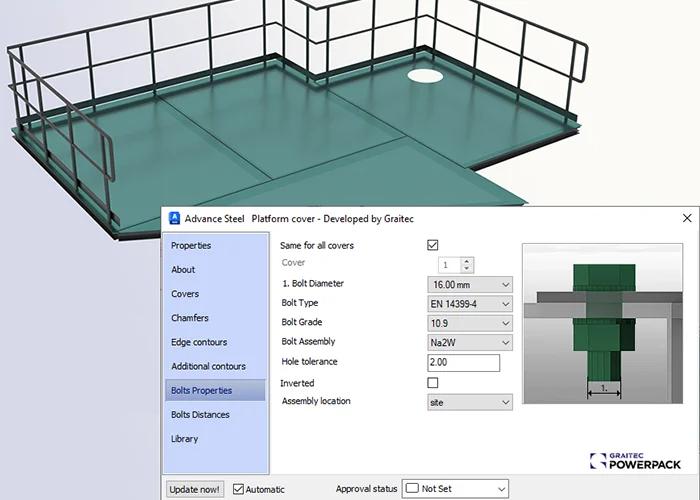Enable the Inverted checkbox
This screenshot has width=700, height=500.
(x=433, y=383)
